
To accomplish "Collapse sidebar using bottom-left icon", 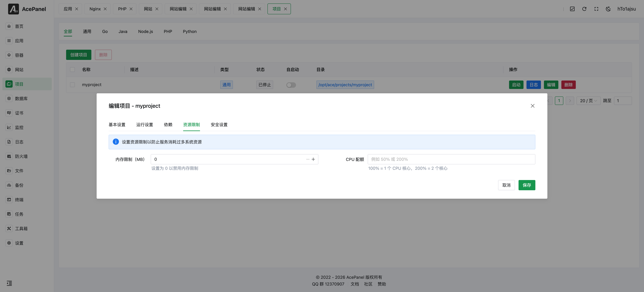I will click(x=9, y=283).
